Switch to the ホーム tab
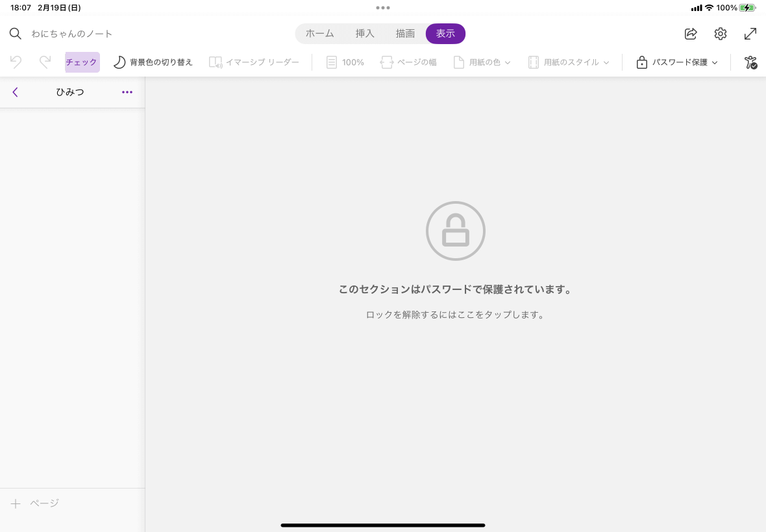The height and width of the screenshot is (532, 766). point(320,34)
